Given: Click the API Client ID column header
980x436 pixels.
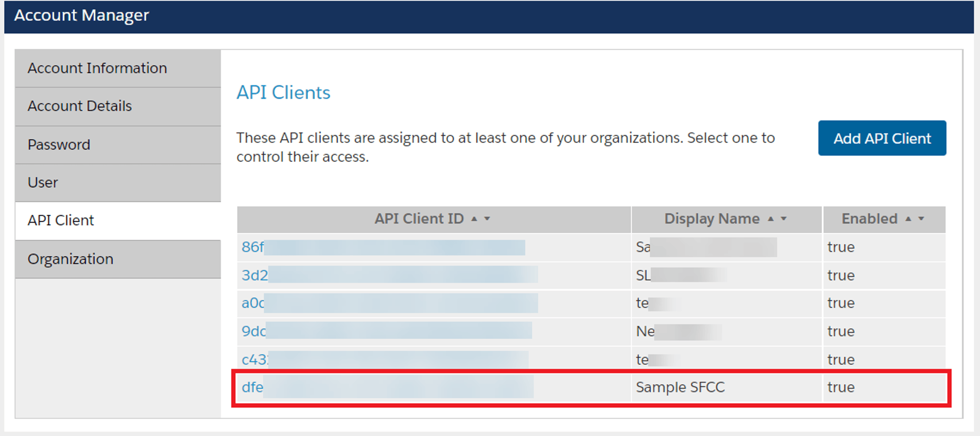Looking at the screenshot, I should [434, 219].
